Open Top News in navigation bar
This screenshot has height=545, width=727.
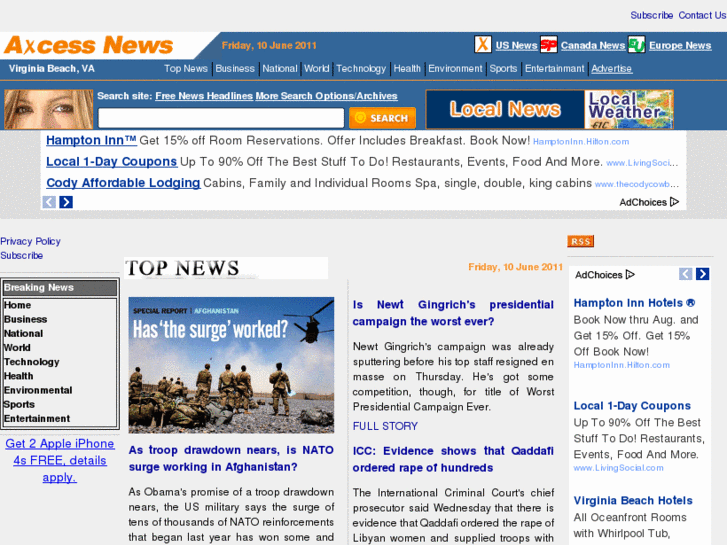coord(186,69)
